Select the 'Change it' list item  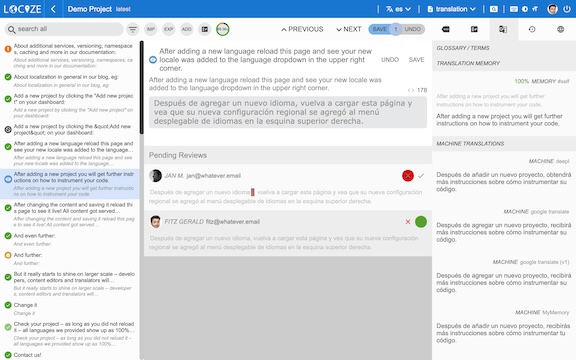pyautogui.click(x=70, y=309)
